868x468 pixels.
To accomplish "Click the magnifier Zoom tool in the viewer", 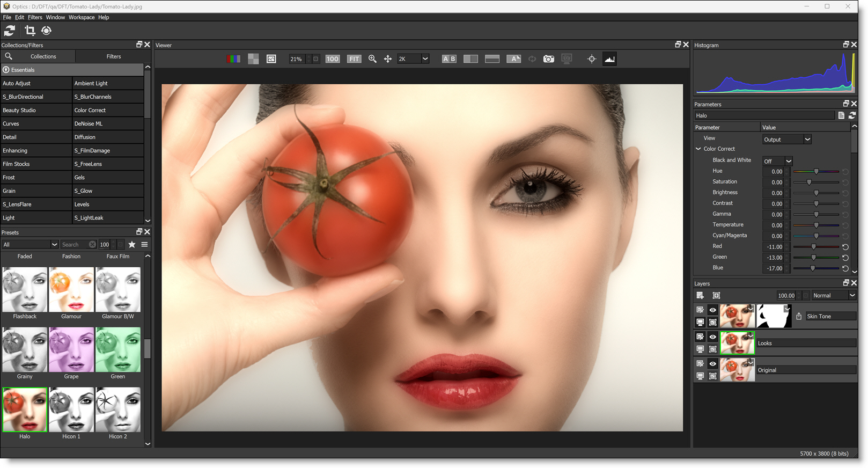I will click(372, 59).
